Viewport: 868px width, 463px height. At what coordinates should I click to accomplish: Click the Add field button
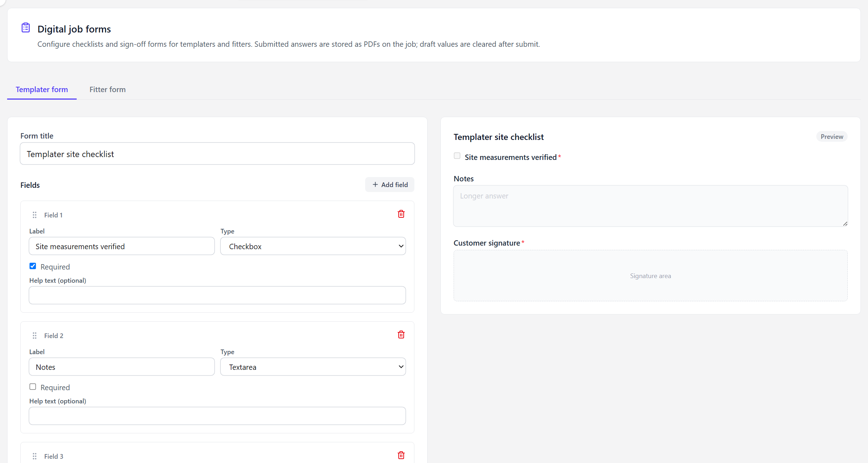(390, 185)
